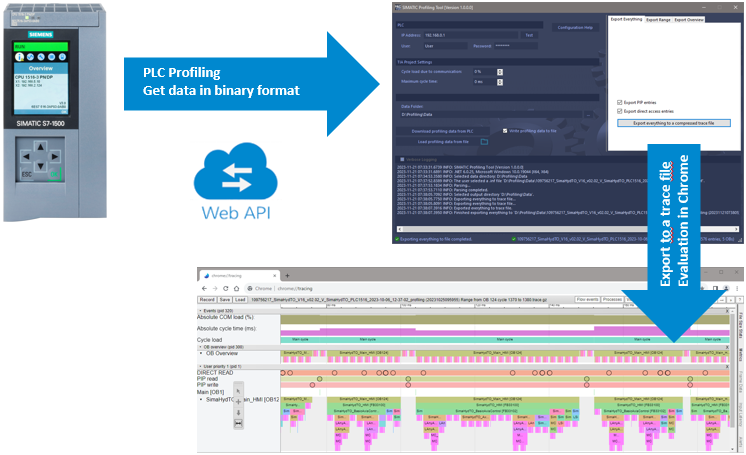Viewport: 746px width, 455px height.
Task: Collapse the OB Overview track row
Action: (202, 354)
